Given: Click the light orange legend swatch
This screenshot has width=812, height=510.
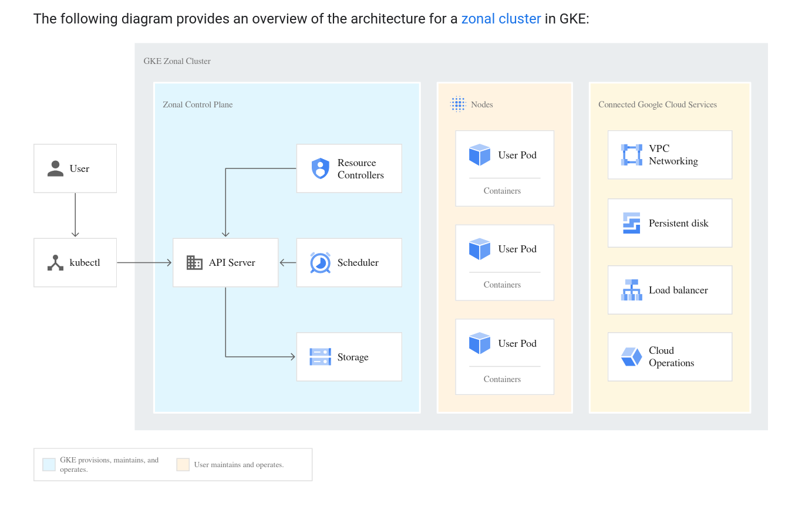Looking at the screenshot, I should click(x=183, y=465).
